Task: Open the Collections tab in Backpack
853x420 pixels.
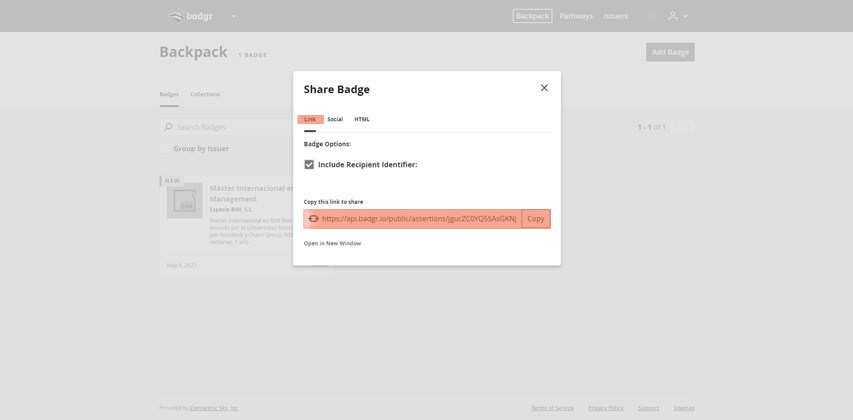Action: coord(205,94)
